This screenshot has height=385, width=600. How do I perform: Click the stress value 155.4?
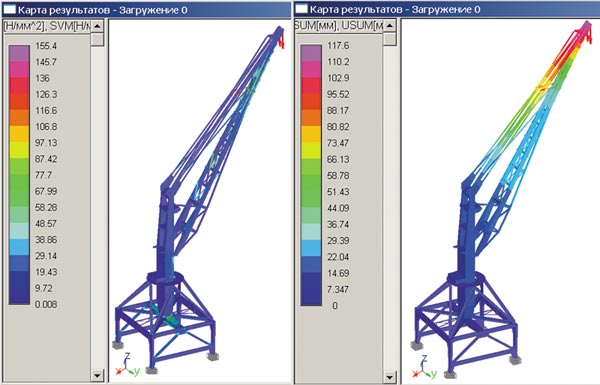click(x=46, y=46)
